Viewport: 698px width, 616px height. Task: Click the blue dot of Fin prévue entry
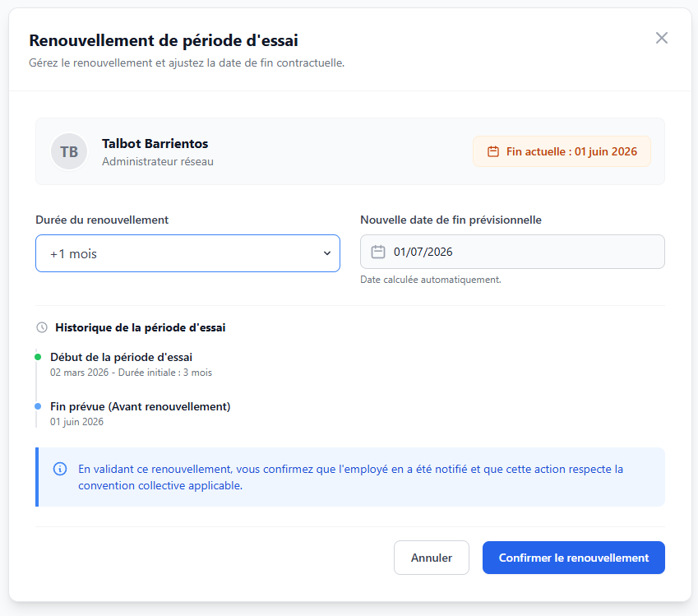pos(38,406)
